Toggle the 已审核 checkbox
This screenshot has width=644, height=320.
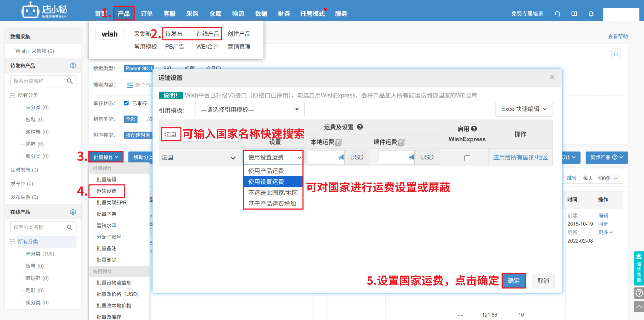tap(126, 103)
